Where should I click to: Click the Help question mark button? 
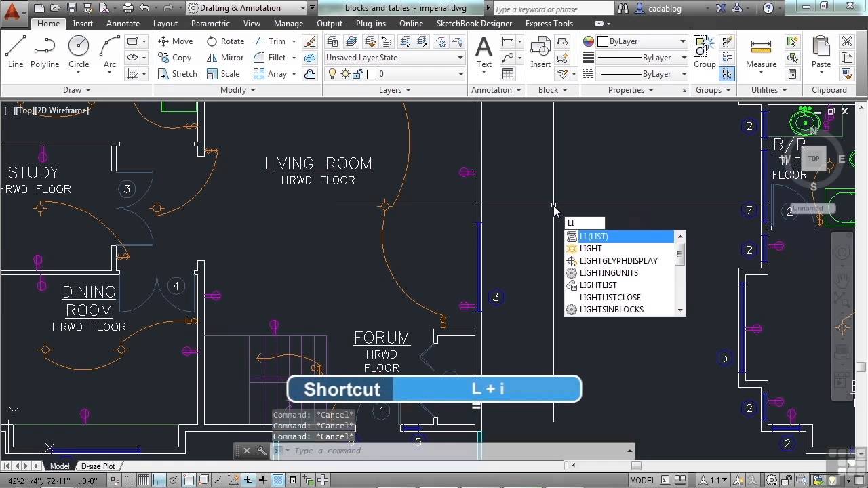click(768, 9)
